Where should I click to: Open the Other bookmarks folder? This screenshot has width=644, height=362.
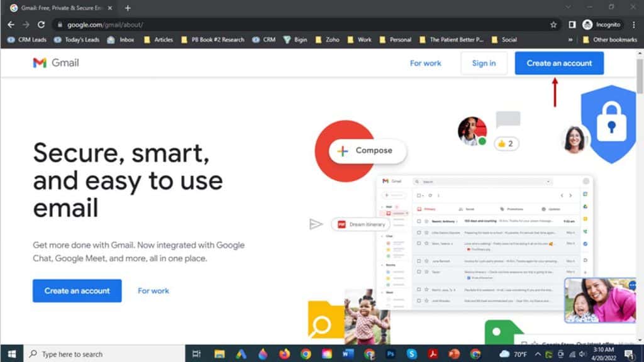pos(610,40)
